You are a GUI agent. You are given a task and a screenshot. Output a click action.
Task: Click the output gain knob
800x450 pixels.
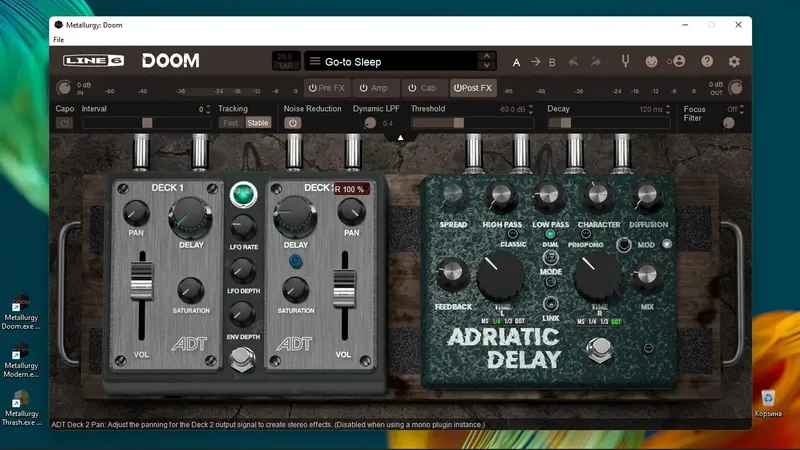735,88
